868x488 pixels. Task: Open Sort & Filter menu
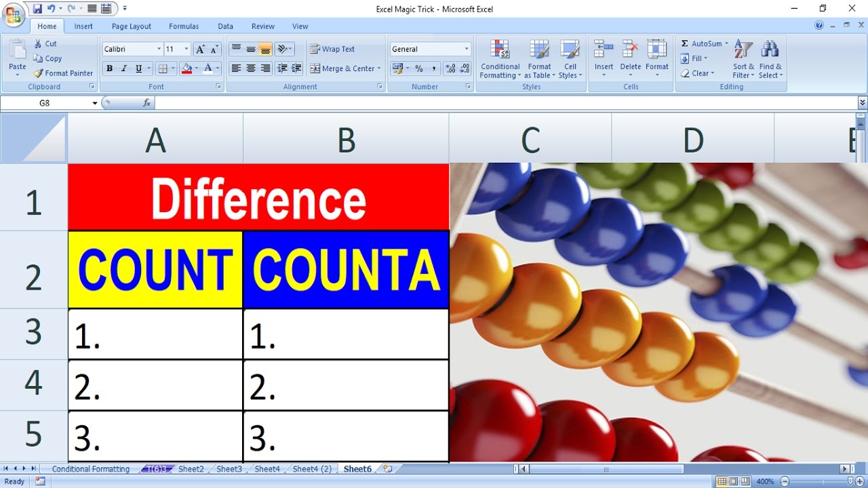[743, 59]
